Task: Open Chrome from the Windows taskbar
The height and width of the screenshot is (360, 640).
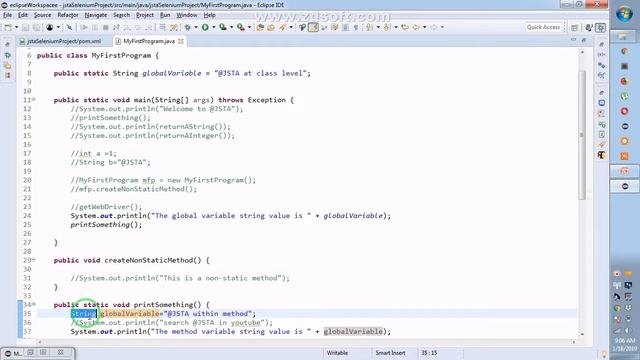Action: 624,51
